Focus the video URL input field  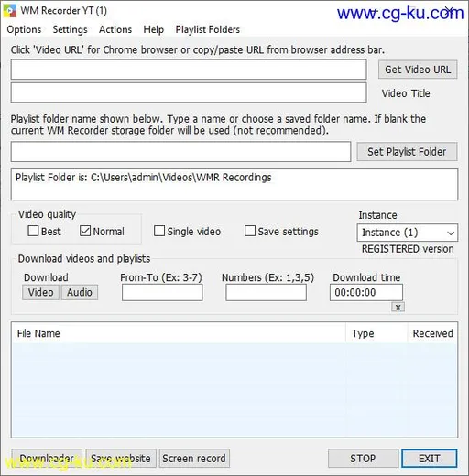click(189, 70)
